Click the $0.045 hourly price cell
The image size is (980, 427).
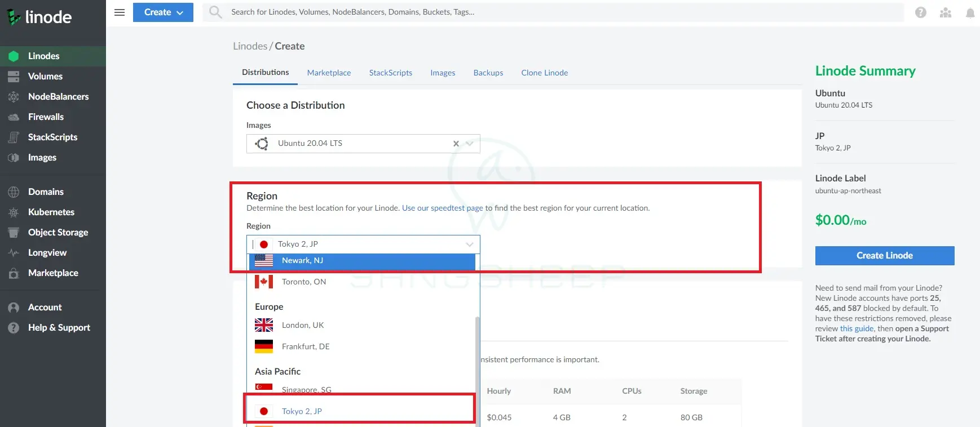click(x=499, y=418)
